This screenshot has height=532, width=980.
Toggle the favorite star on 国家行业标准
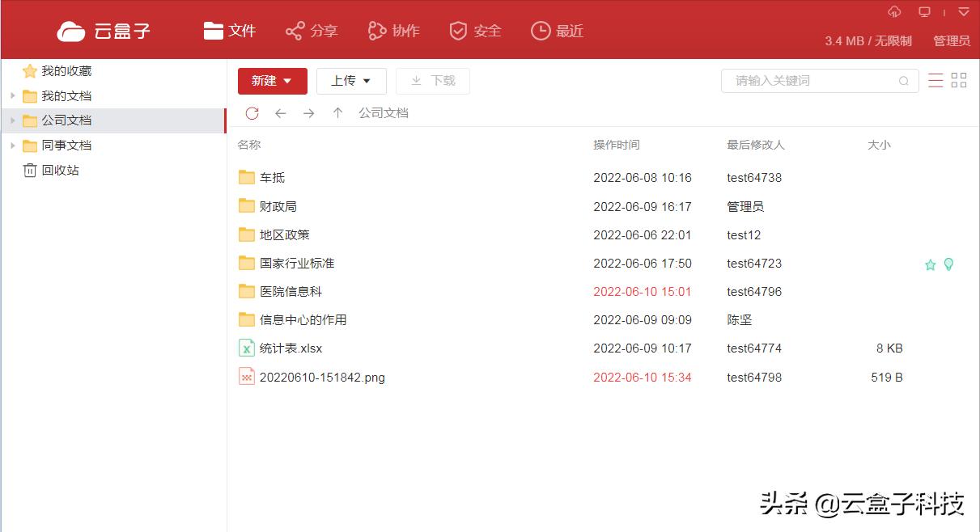coord(930,264)
